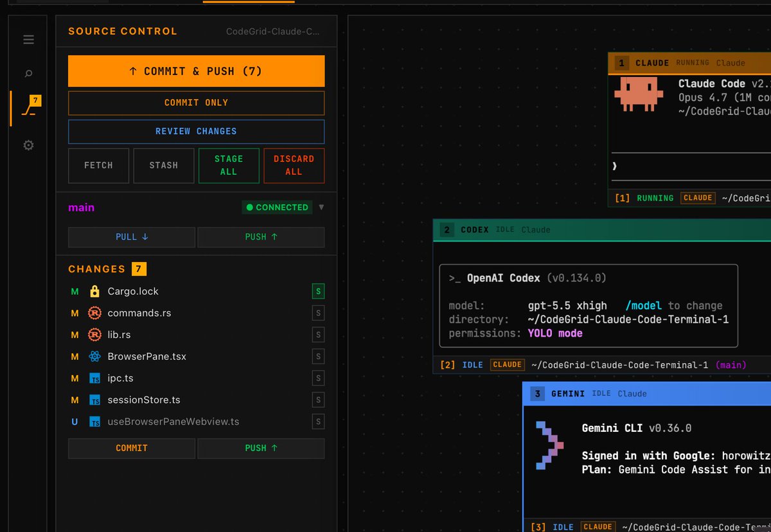Click the CLAUDE tag in Gemini pane footer

pos(598,527)
